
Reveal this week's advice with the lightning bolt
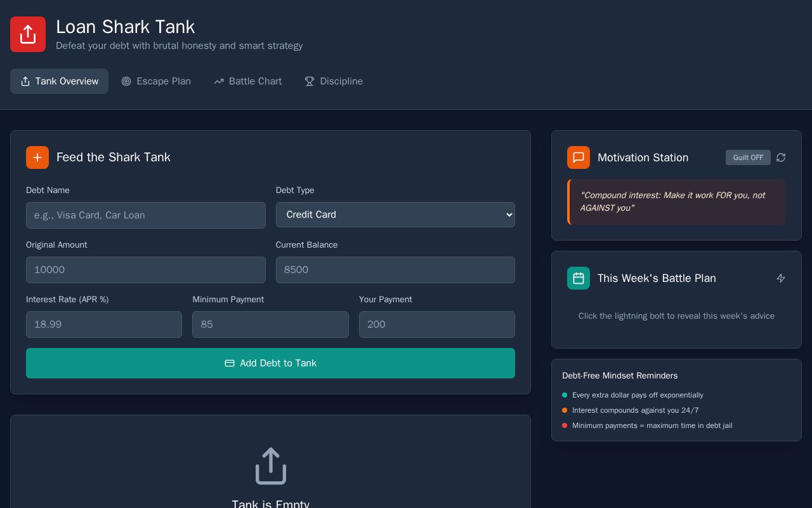click(x=781, y=278)
